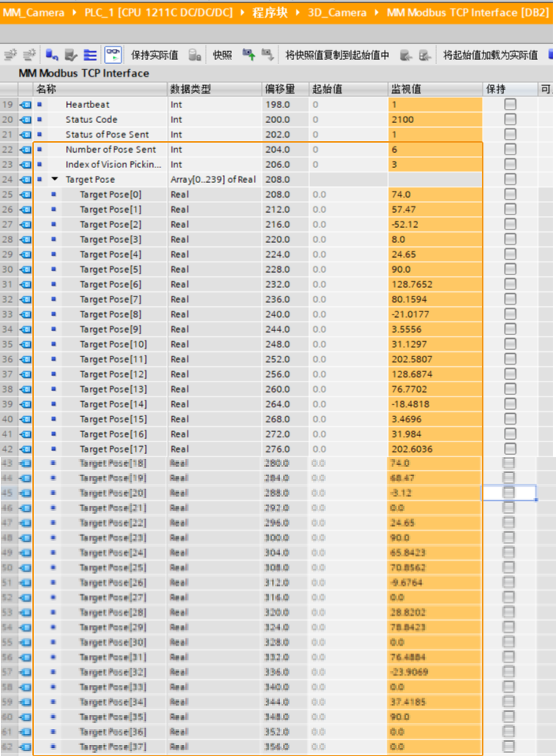Click the data tag icon in Target Pose[30] row

(25, 642)
